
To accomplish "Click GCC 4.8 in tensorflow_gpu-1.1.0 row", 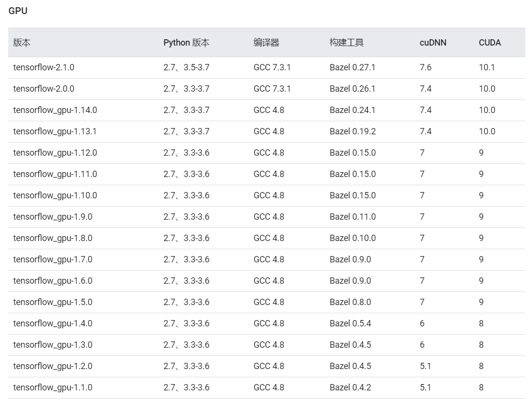I will click(269, 387).
